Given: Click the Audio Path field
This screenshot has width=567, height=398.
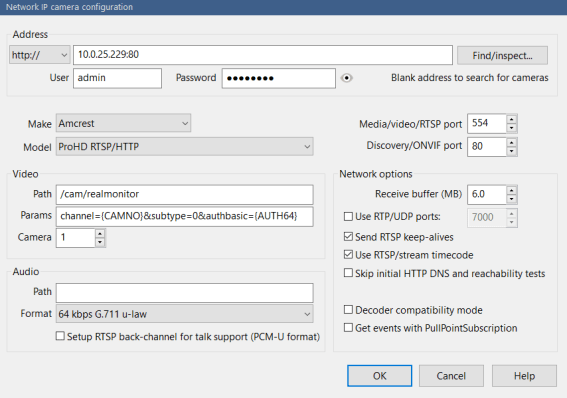Looking at the screenshot, I should click(184, 292).
